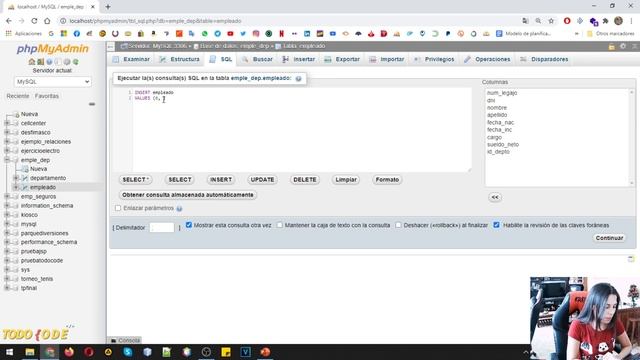The height and width of the screenshot is (360, 640).
Task: Switch to the Favoritas tab
Action: (47, 96)
